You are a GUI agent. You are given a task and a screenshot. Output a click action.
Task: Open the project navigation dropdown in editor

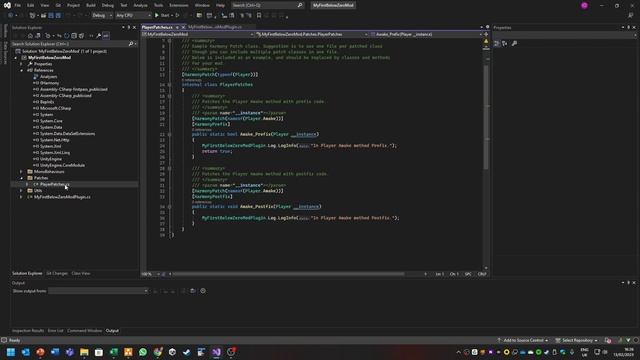tap(198, 35)
